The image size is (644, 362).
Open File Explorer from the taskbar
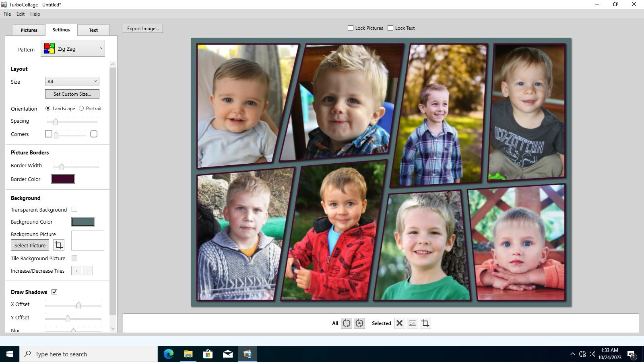click(188, 354)
